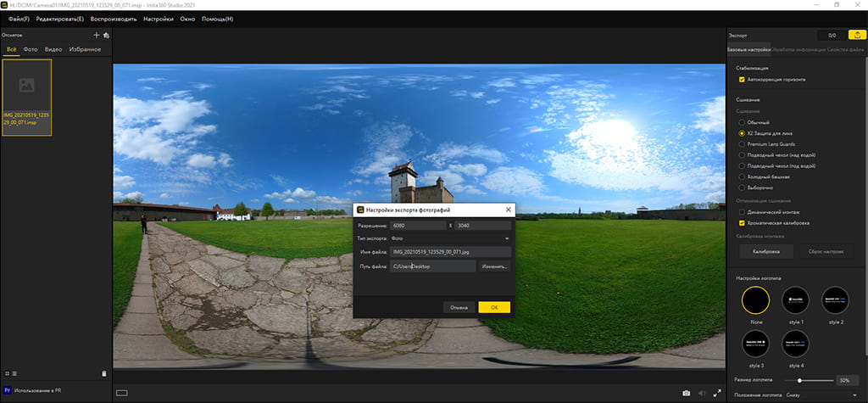868x403 pixels.
Task: Adjust the Размер логотипа slider
Action: pyautogui.click(x=799, y=380)
